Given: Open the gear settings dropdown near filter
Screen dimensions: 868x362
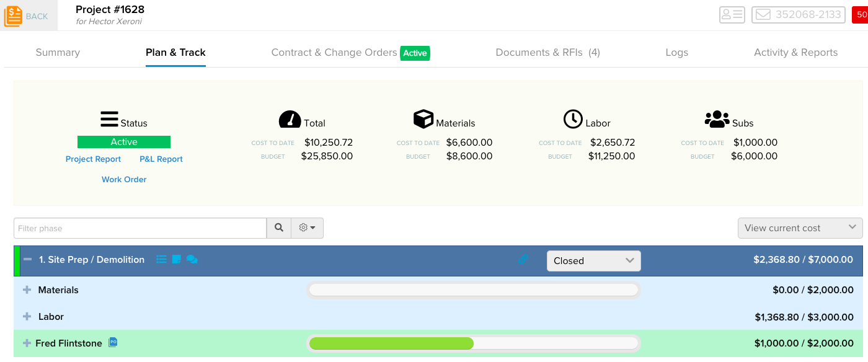Looking at the screenshot, I should point(308,228).
